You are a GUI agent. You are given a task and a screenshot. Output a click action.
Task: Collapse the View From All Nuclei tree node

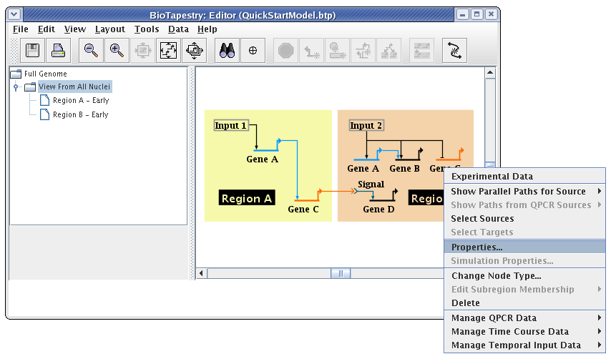click(x=16, y=87)
